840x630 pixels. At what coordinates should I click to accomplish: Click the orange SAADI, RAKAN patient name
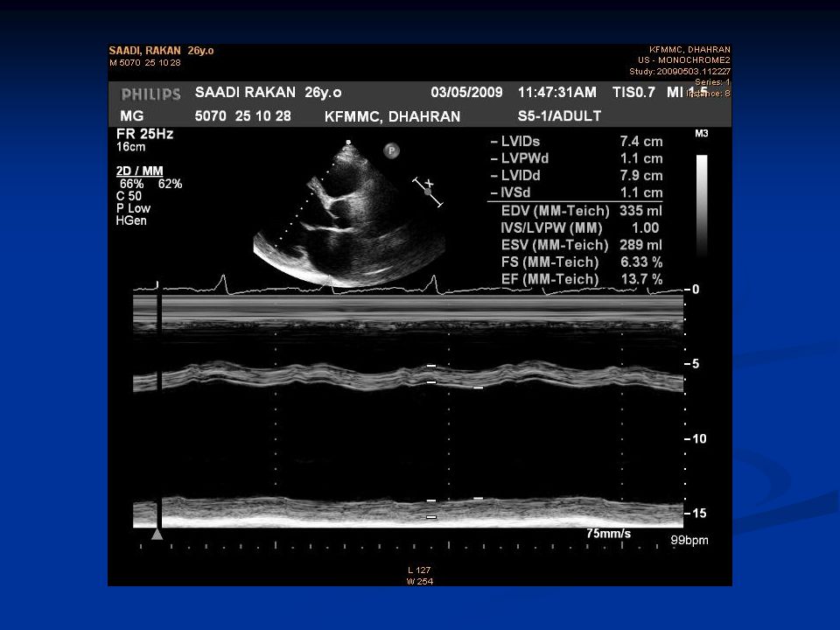[144, 51]
